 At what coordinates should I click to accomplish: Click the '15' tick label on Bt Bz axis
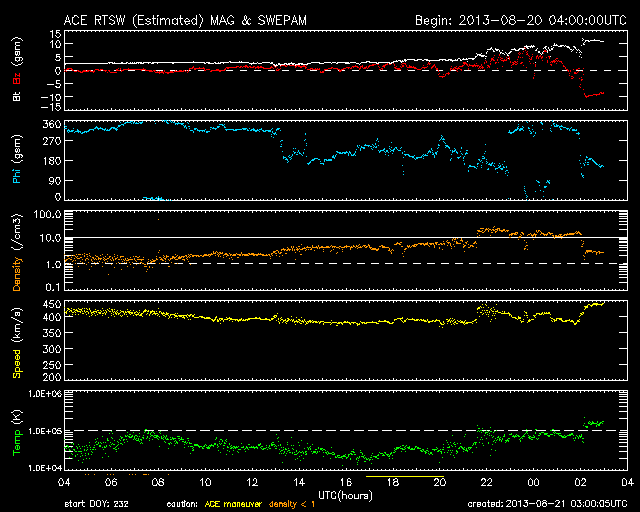point(56,34)
